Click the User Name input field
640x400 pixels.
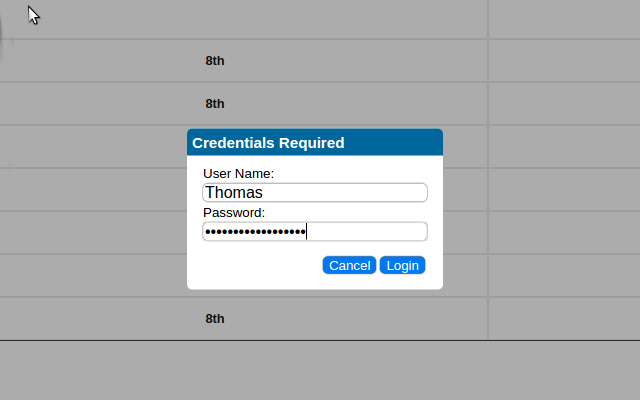314,193
